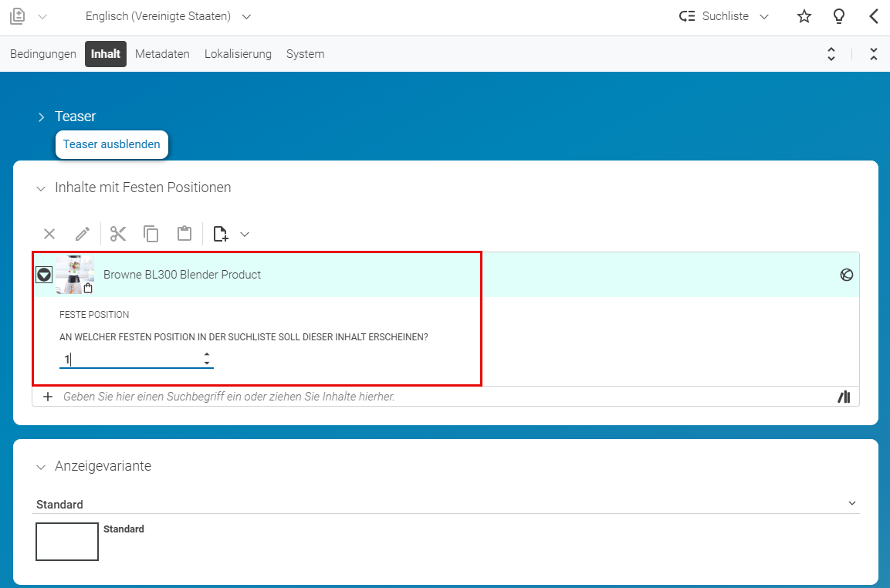This screenshot has width=890, height=588.
Task: Click the globe status icon on Browne row
Action: coord(846,275)
